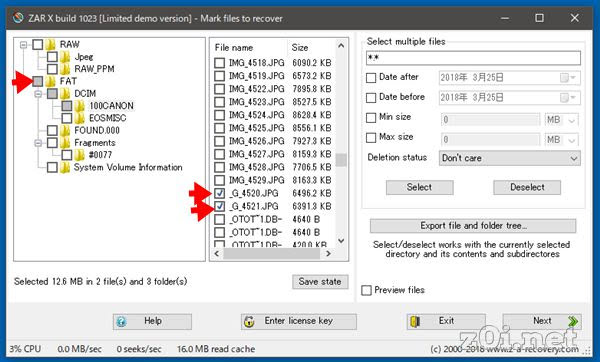
Task: Click the Select button
Action: [x=420, y=188]
